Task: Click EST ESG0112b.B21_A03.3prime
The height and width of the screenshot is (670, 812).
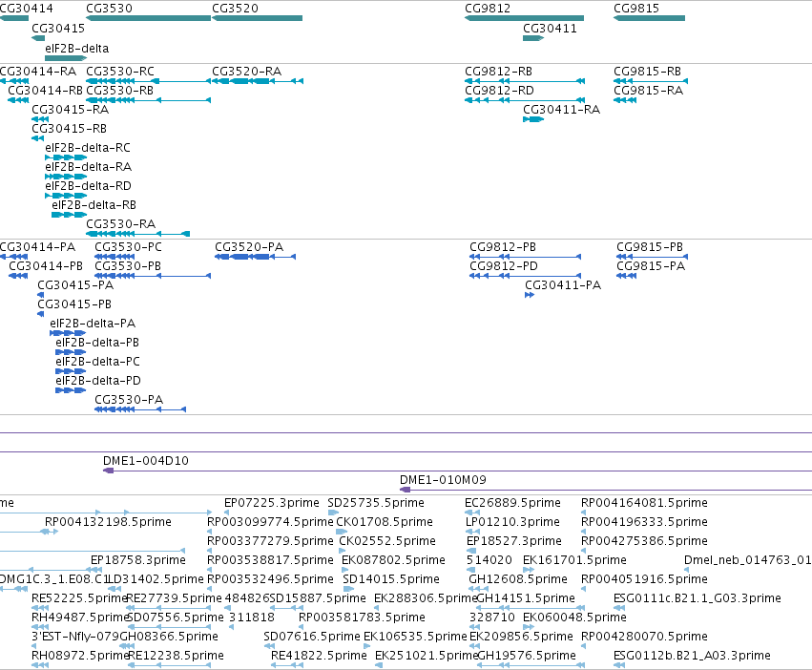Action: point(693,656)
